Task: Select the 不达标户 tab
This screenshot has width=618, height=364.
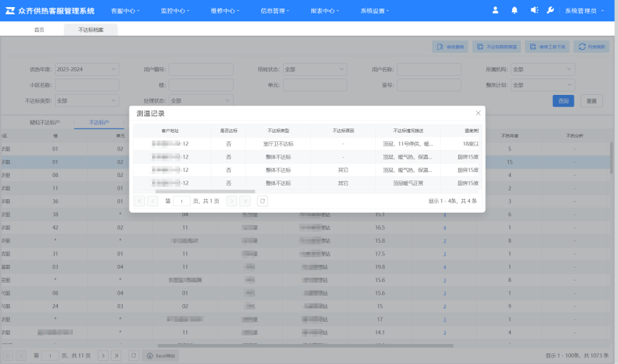Action: [x=99, y=123]
